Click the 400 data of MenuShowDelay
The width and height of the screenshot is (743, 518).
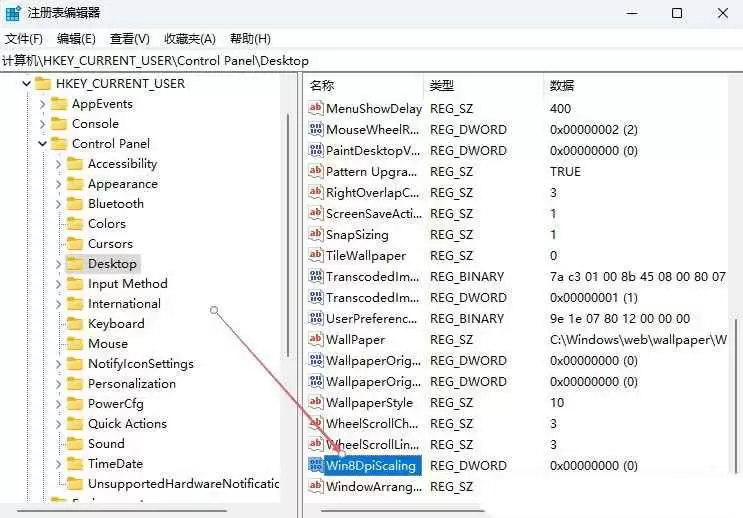pos(561,109)
